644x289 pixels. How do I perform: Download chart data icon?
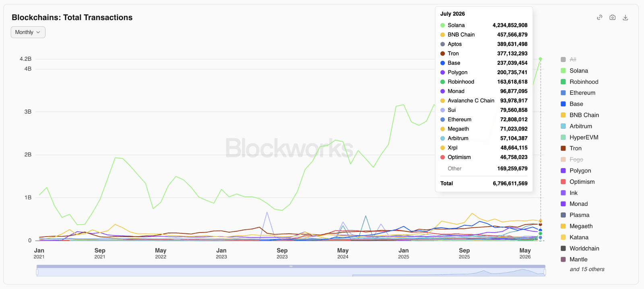tap(625, 17)
